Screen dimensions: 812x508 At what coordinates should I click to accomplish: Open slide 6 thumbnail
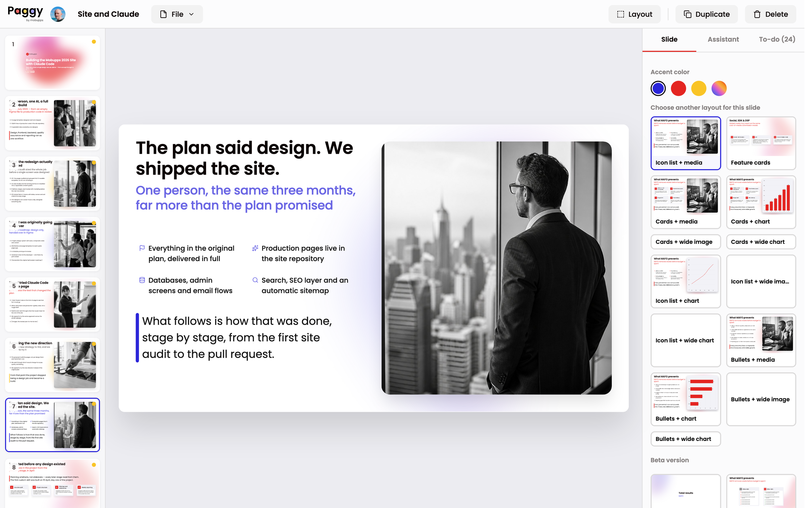[52, 365]
